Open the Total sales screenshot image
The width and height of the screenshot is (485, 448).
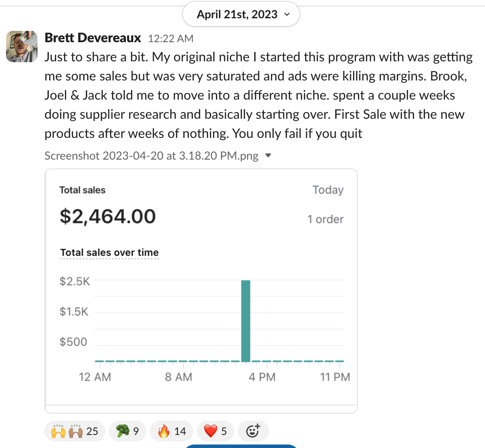[x=201, y=290]
